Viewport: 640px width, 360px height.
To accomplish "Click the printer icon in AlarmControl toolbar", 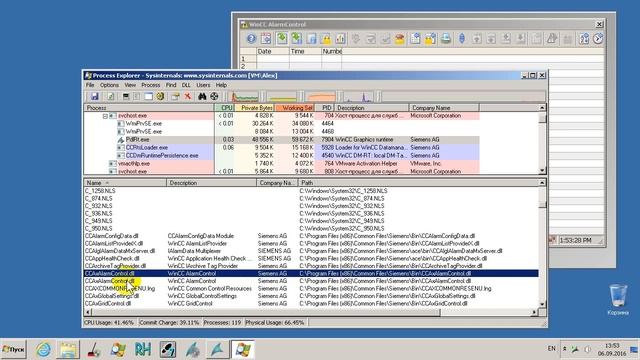I will (x=446, y=39).
